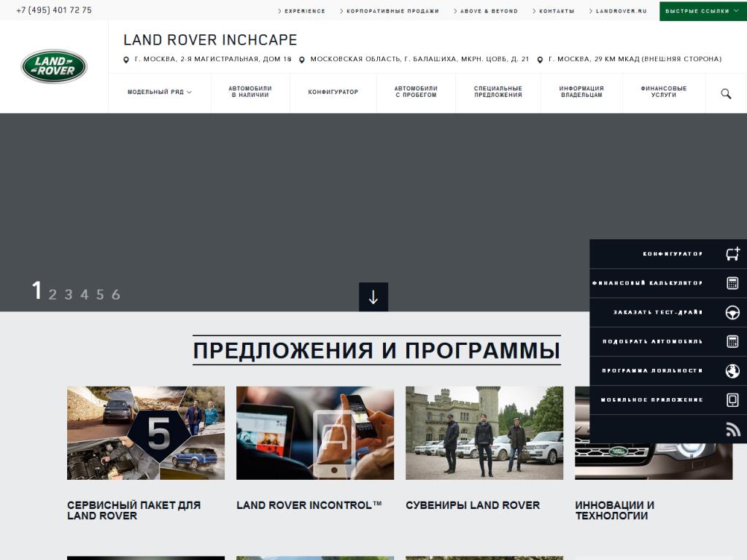Select slide 2 in carousel pager
747x560 pixels.
coord(53,295)
